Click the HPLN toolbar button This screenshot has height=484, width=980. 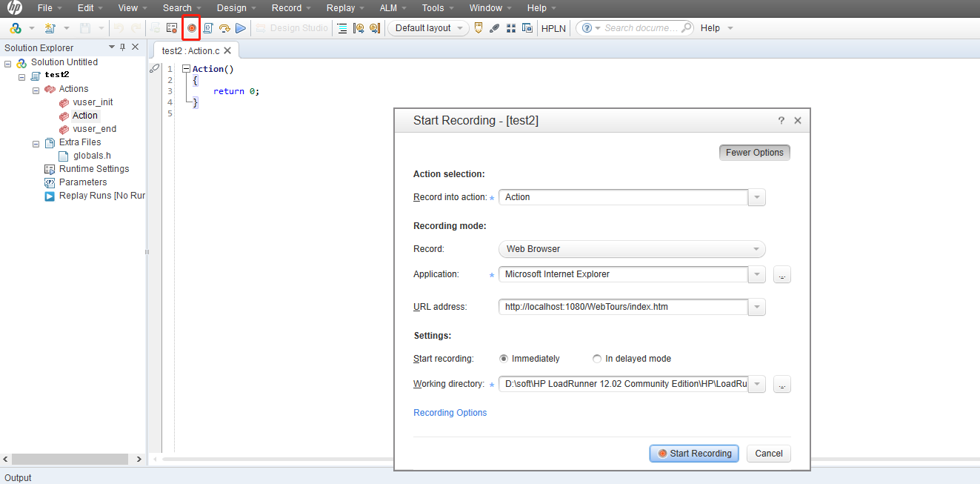[x=553, y=28]
